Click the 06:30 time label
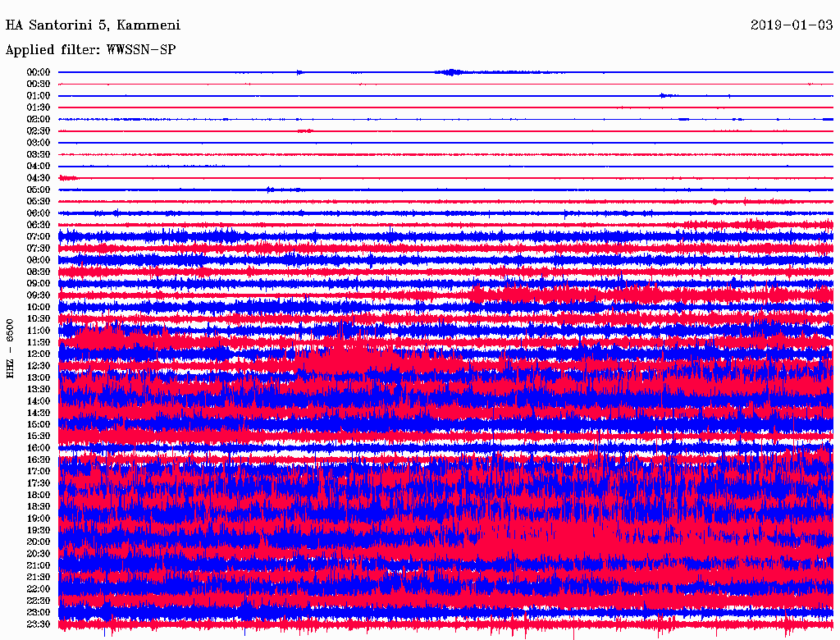Image resolution: width=840 pixels, height=640 pixels. (39, 225)
